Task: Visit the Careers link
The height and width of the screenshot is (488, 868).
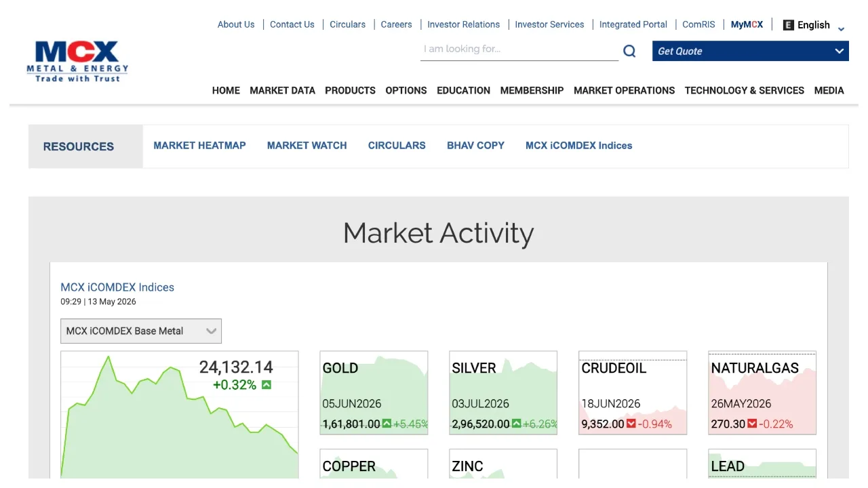Action: pyautogui.click(x=396, y=24)
